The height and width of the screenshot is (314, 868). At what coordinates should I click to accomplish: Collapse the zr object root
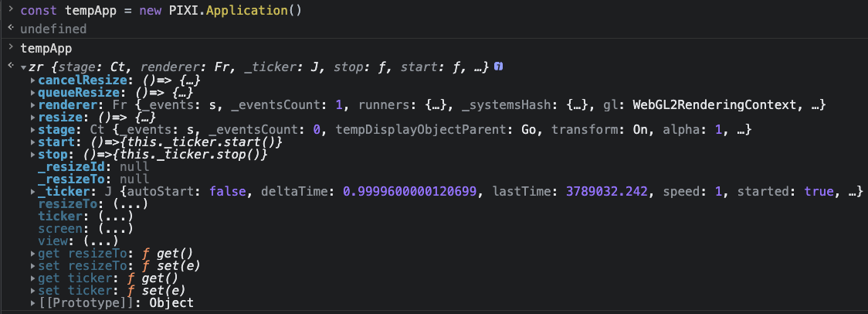point(24,68)
